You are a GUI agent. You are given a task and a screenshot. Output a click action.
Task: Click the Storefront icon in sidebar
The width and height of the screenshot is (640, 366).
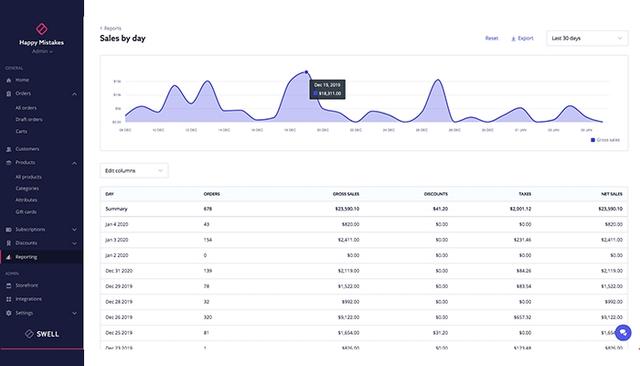pyautogui.click(x=9, y=286)
